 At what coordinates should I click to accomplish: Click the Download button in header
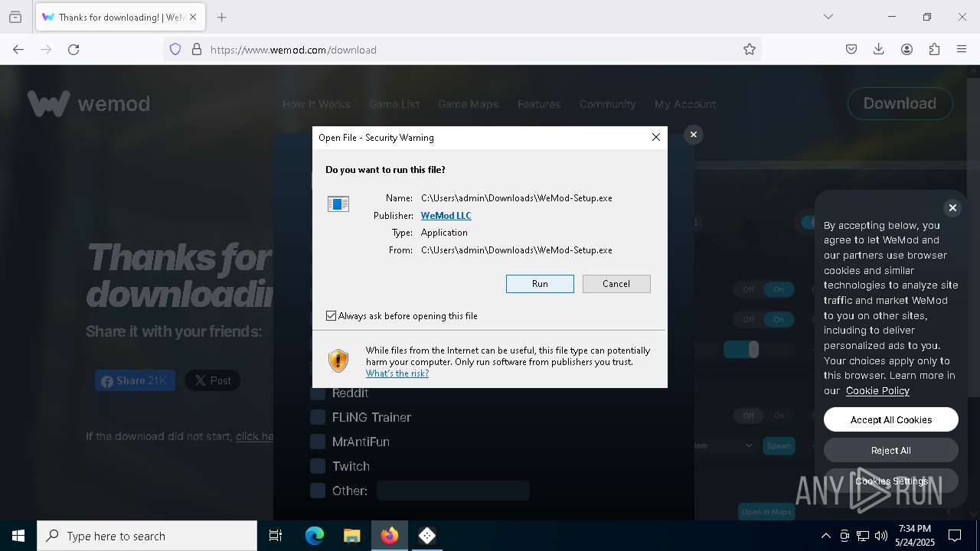point(900,103)
